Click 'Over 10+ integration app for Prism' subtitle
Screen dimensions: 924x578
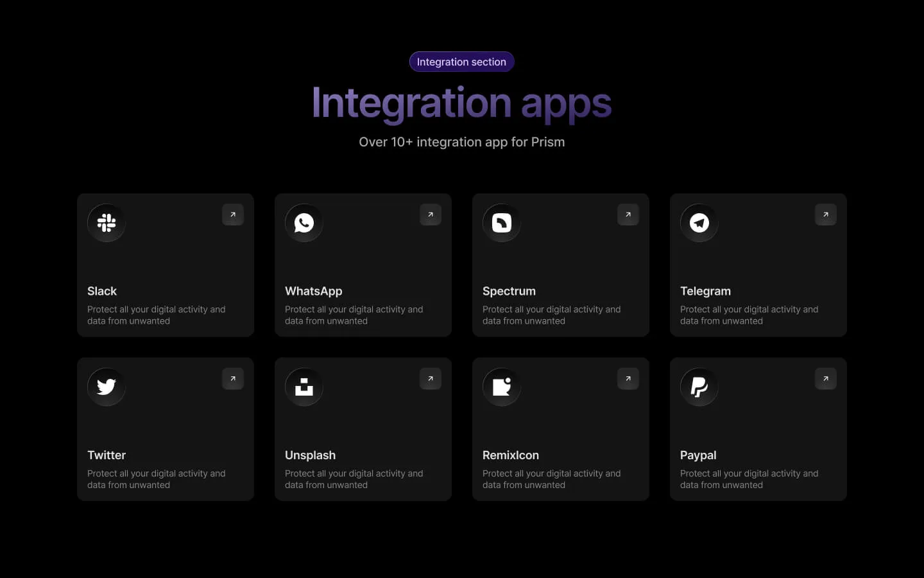462,142
